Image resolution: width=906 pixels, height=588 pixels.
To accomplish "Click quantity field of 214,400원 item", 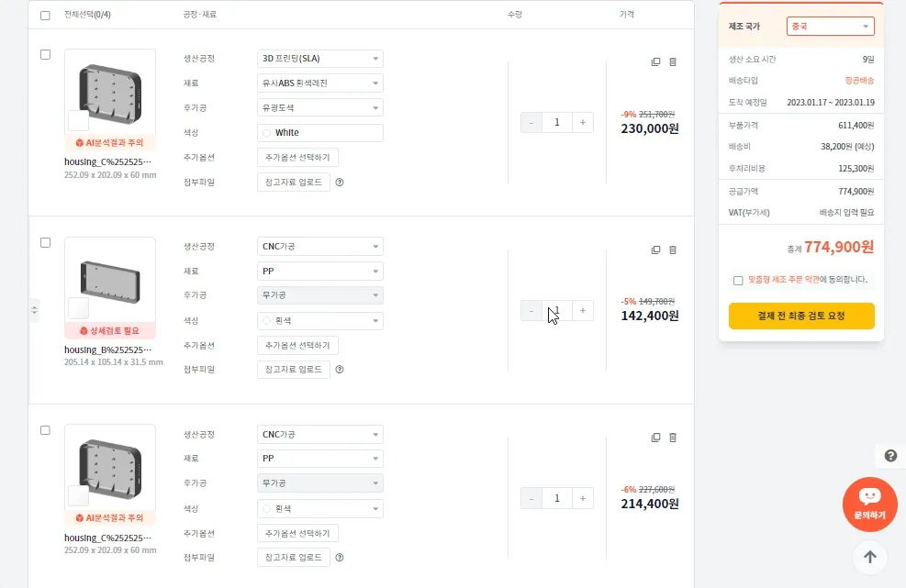I will click(557, 498).
